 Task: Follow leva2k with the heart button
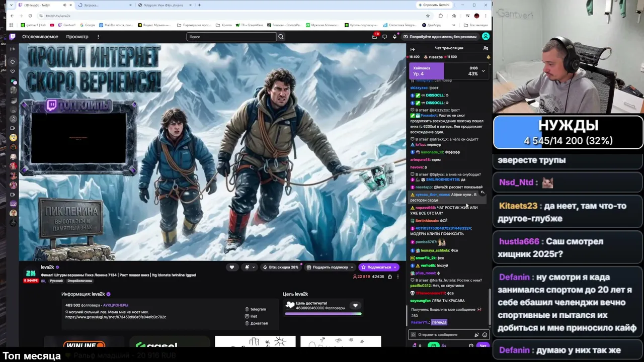point(232,267)
